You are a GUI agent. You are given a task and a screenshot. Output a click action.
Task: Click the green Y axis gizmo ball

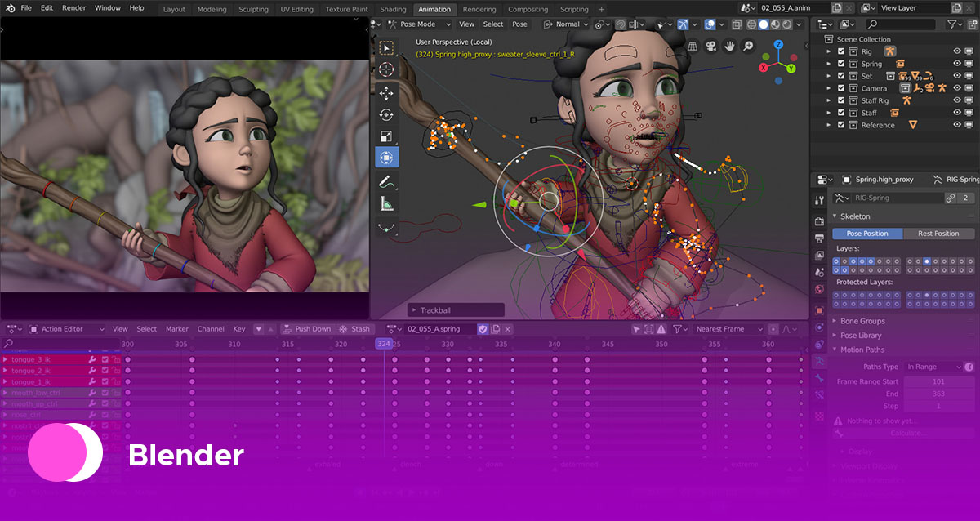pyautogui.click(x=791, y=69)
